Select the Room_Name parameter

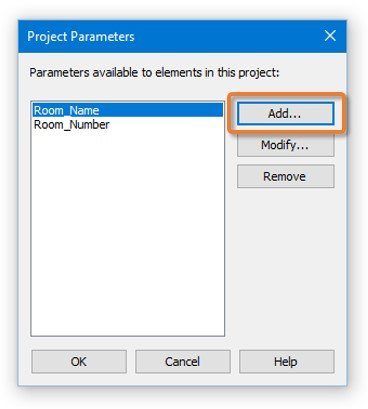click(x=128, y=110)
